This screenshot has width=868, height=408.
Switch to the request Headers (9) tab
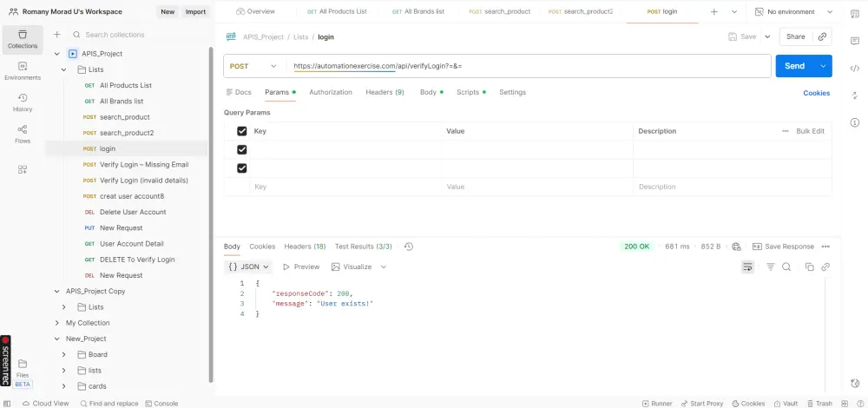coord(385,92)
